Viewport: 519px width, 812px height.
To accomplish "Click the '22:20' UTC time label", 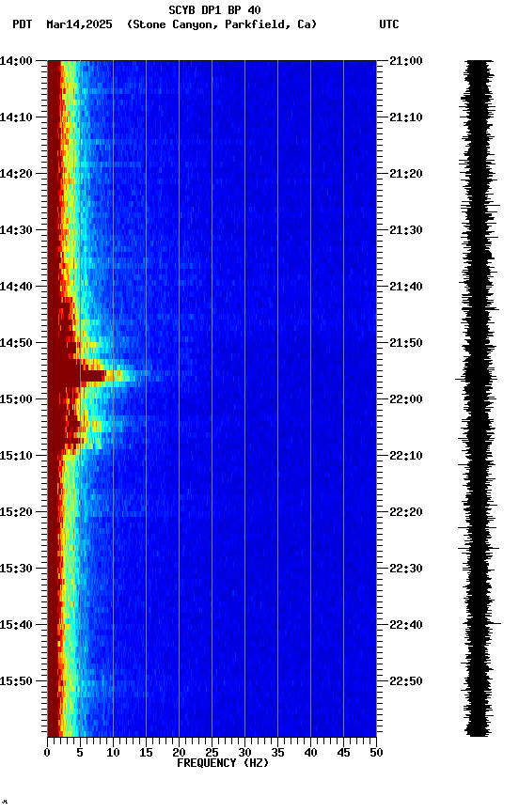I will pos(406,512).
